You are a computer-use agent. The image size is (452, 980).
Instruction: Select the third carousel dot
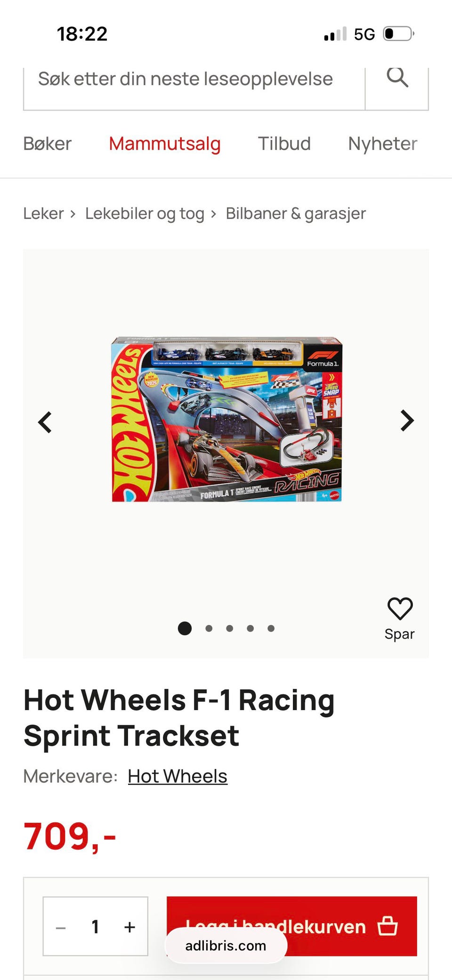(x=230, y=628)
